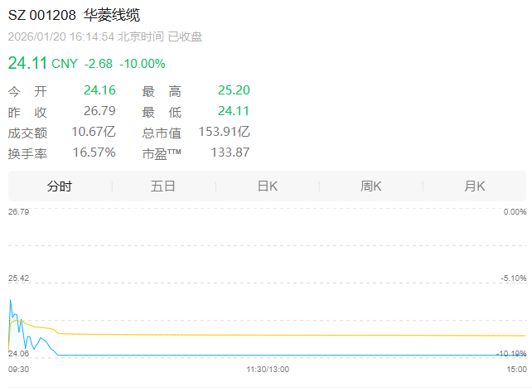532x392 pixels.
Task: Click the stock title SZ 001208 华菱线缆
Action: coord(74,15)
